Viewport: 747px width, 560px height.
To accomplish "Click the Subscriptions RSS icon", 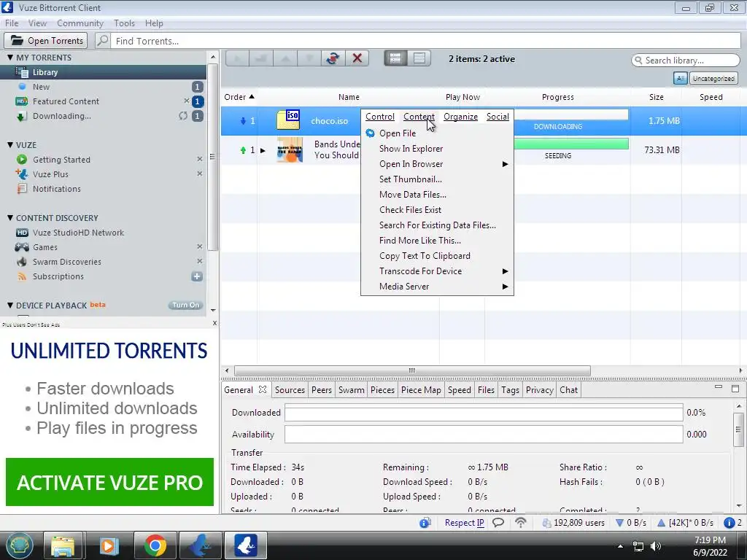I will (x=22, y=276).
